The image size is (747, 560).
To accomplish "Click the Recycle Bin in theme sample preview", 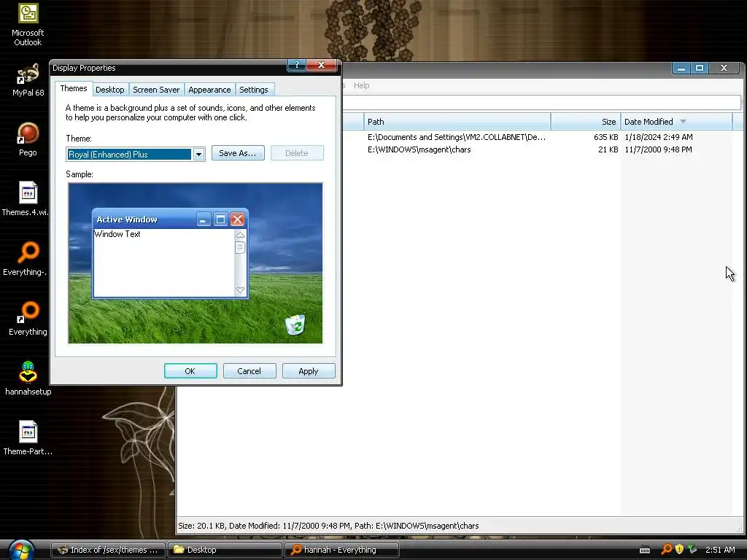I will [x=295, y=324].
